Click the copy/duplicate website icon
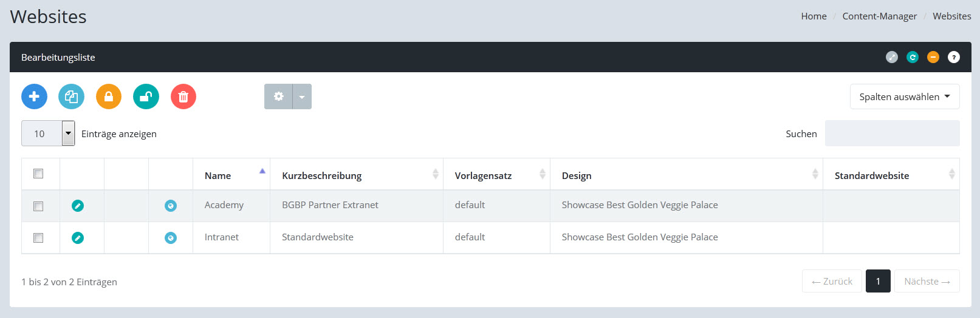Viewport: 980px width, 318px height. tap(71, 96)
